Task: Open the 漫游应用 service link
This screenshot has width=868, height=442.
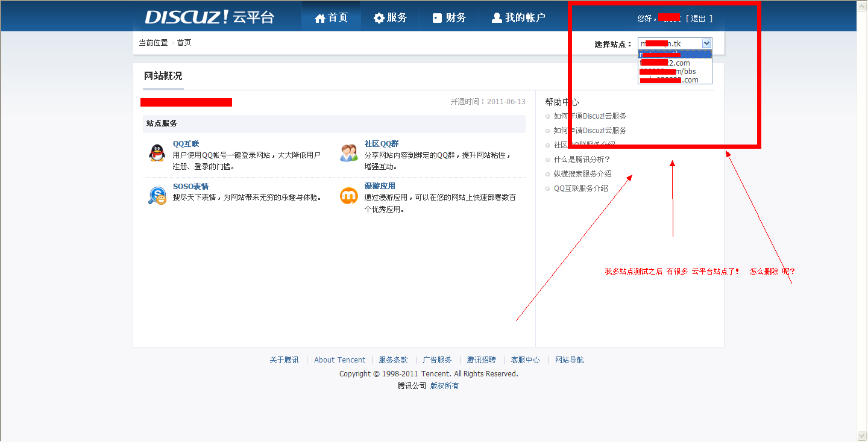Action: point(380,186)
